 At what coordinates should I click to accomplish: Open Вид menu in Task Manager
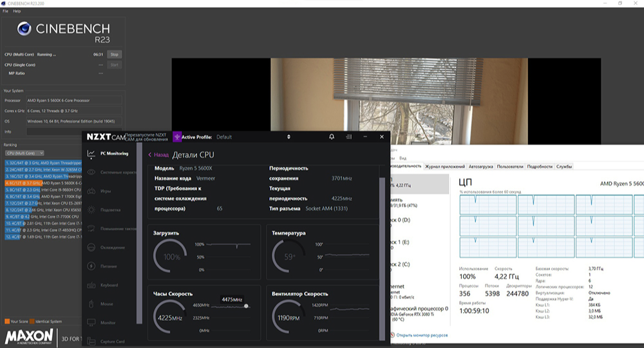(x=403, y=158)
